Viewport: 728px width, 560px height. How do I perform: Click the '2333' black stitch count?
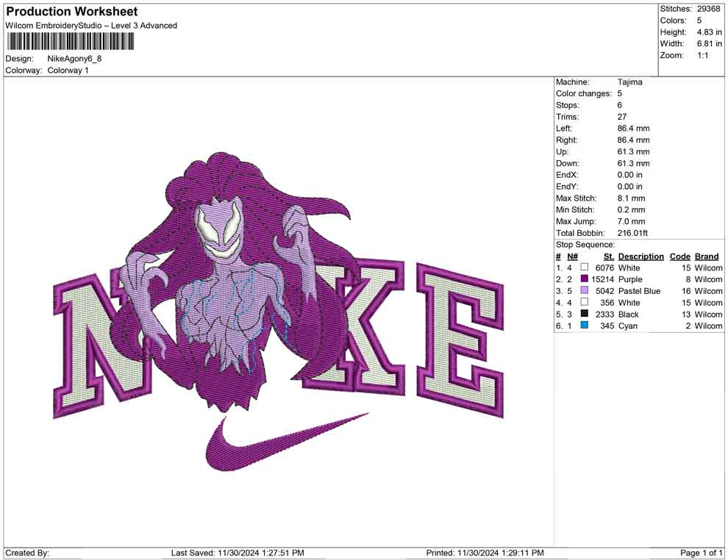click(x=605, y=314)
